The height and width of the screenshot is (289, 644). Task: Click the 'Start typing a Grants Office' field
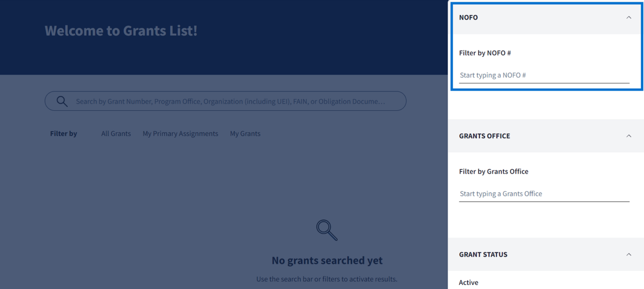click(x=544, y=194)
